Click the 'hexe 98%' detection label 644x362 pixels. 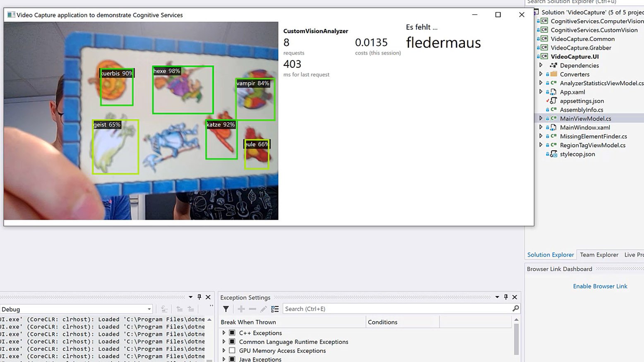click(x=167, y=71)
